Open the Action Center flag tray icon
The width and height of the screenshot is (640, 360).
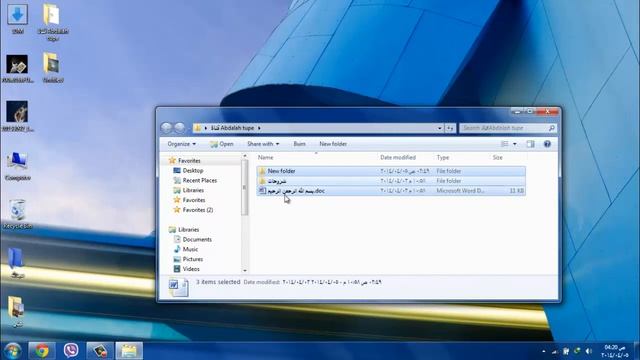566,351
